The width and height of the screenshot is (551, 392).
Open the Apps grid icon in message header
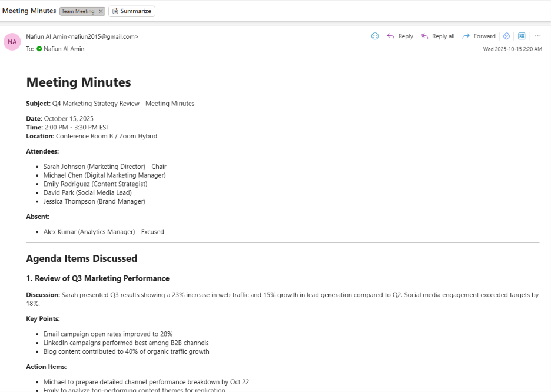[x=522, y=36]
